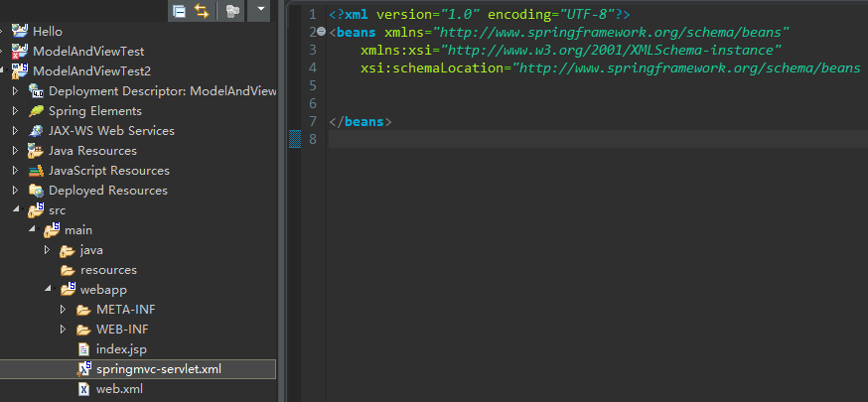The width and height of the screenshot is (868, 402).
Task: Expand the META-INF folder
Action: (64, 310)
